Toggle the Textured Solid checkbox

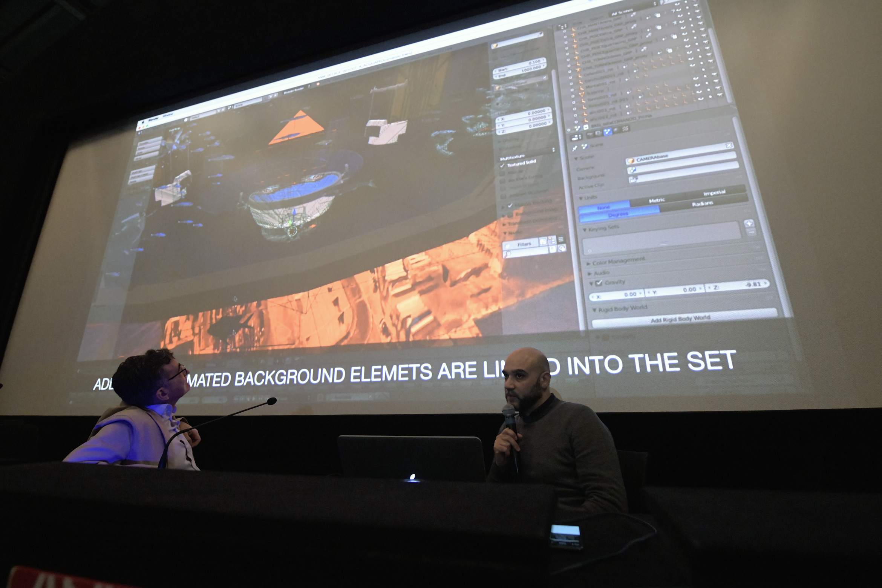[x=502, y=166]
